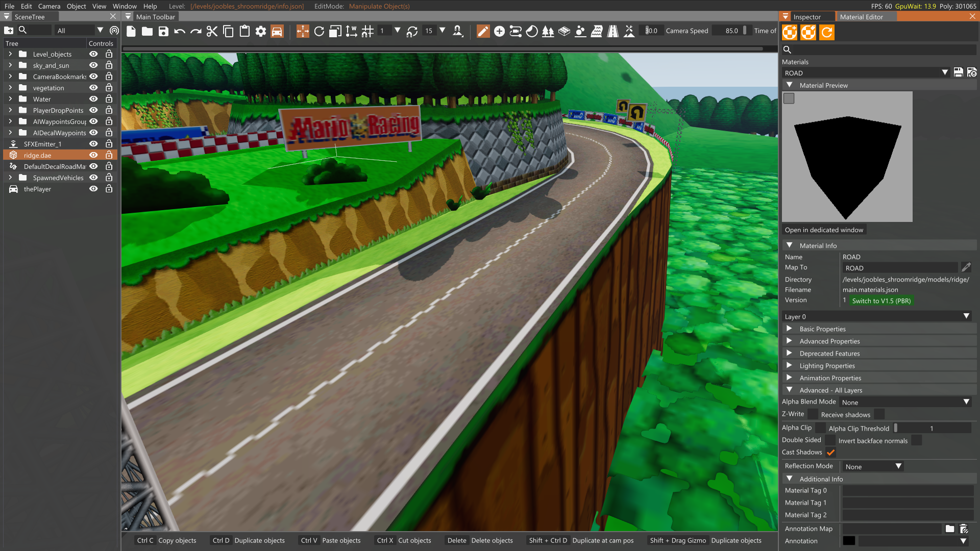This screenshot has height=551, width=980.
Task: Switch to the Inspector tab
Action: point(807,17)
